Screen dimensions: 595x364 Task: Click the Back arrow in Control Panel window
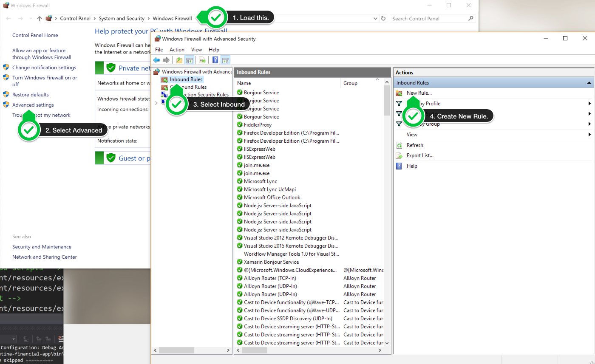(8, 18)
